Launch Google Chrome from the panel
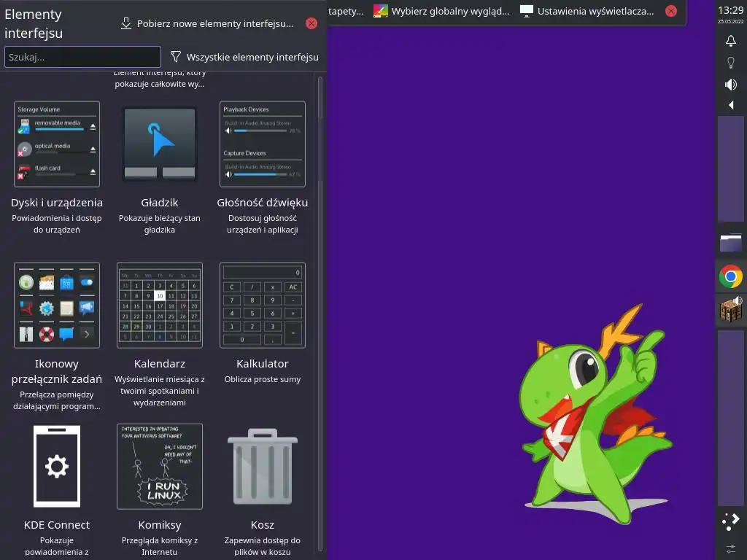 tap(731, 276)
